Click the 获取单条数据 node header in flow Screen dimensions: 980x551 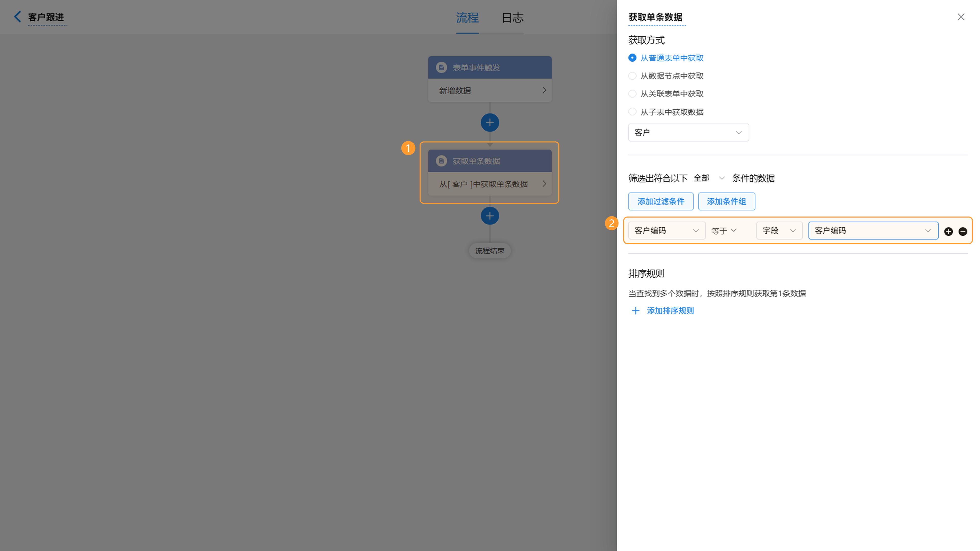point(490,161)
